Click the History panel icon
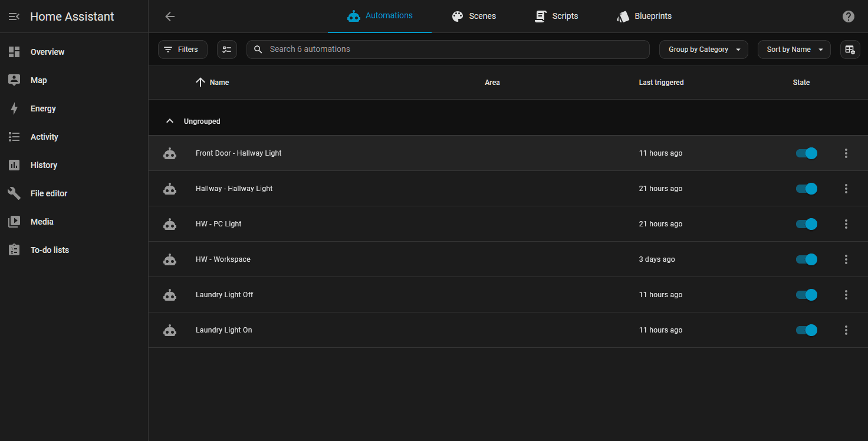 pyautogui.click(x=14, y=165)
